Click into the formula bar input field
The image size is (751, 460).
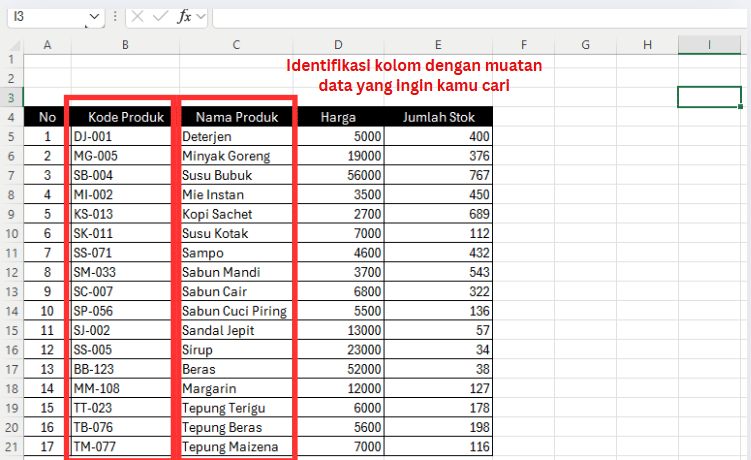point(480,17)
